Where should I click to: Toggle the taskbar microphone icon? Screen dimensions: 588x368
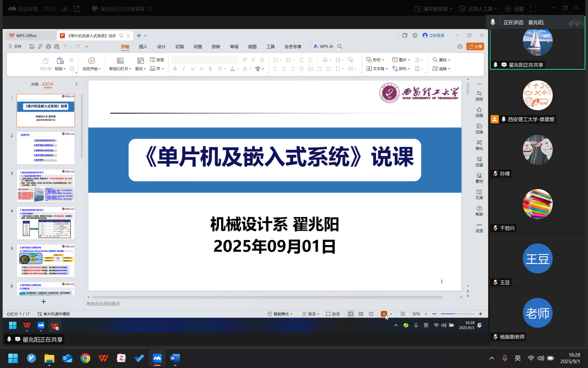504,358
